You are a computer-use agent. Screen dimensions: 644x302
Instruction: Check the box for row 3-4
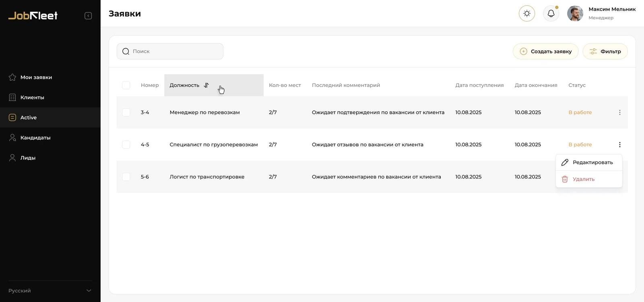(126, 112)
